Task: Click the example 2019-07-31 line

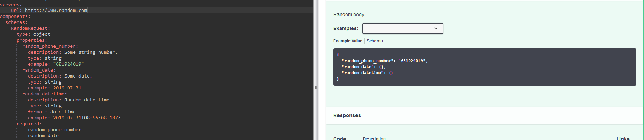Action: point(54,88)
